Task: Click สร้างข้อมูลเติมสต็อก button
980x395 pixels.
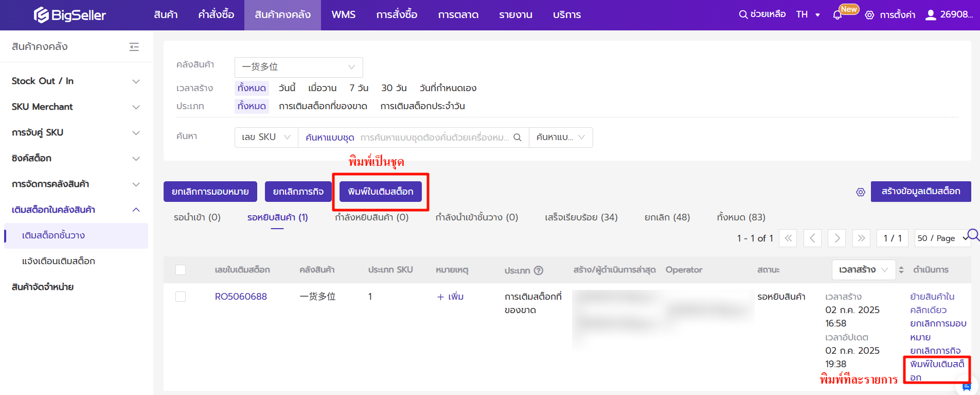Action: pos(921,192)
